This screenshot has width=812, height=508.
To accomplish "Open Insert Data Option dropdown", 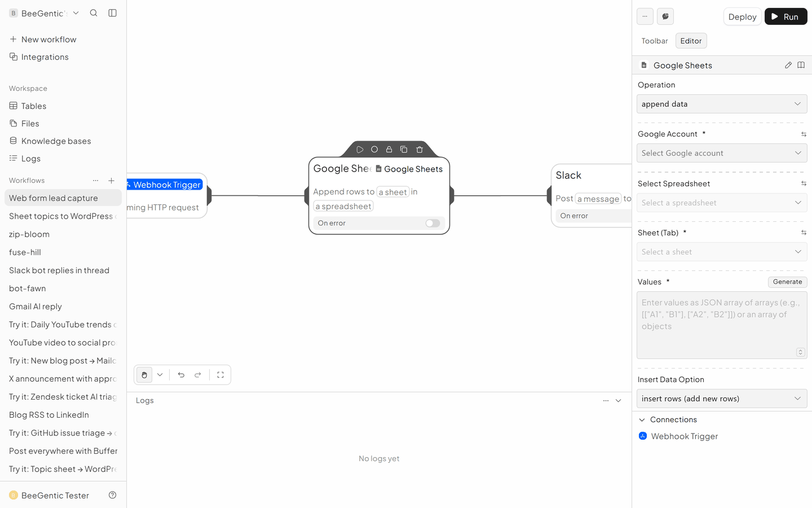I will pyautogui.click(x=722, y=398).
